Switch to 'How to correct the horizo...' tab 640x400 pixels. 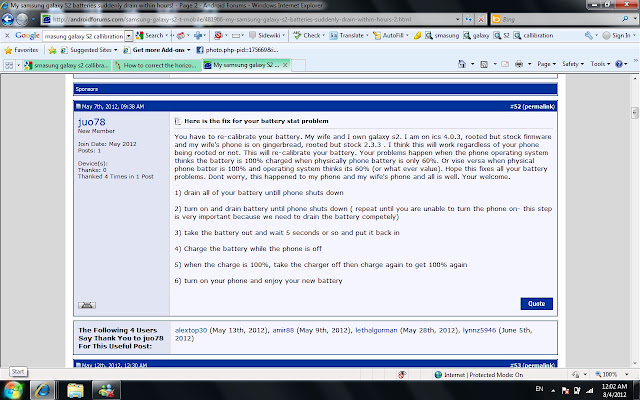click(x=156, y=65)
